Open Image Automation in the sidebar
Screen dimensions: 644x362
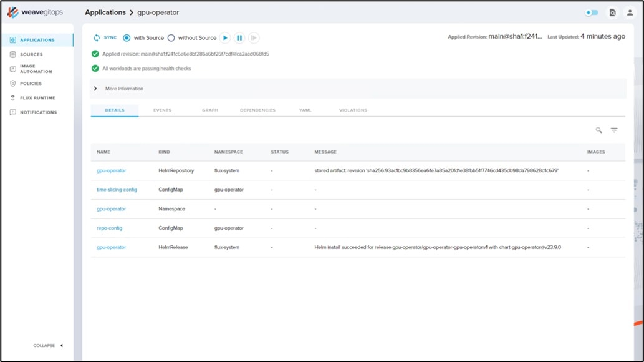(36, 69)
